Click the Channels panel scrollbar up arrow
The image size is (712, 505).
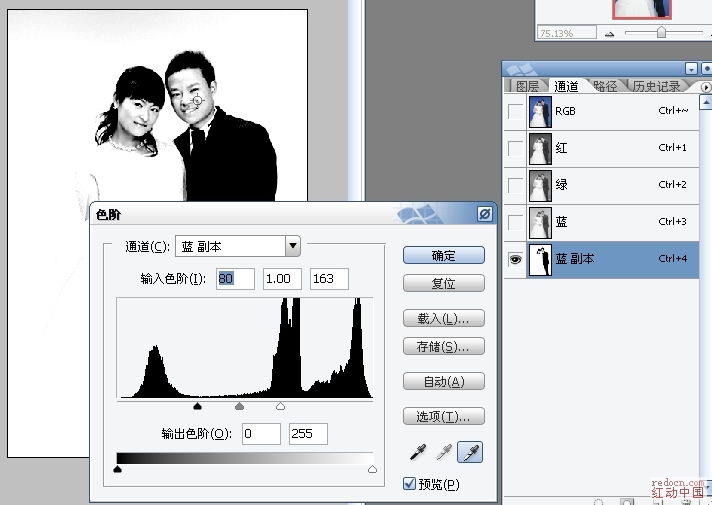(706, 102)
